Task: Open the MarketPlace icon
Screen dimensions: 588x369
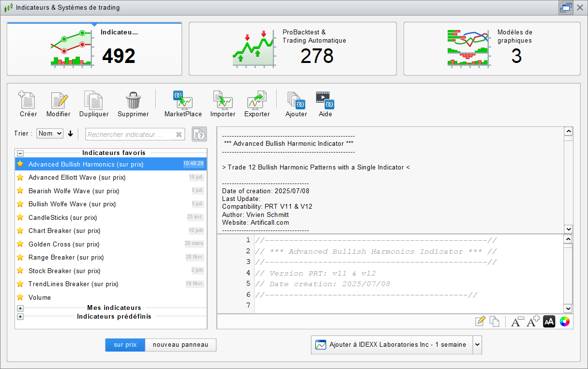Action: (x=183, y=101)
